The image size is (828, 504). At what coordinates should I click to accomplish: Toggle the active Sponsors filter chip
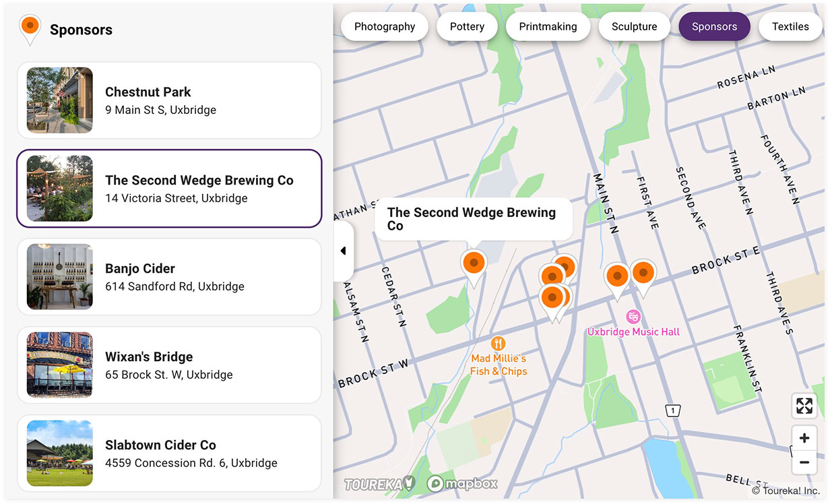click(714, 27)
